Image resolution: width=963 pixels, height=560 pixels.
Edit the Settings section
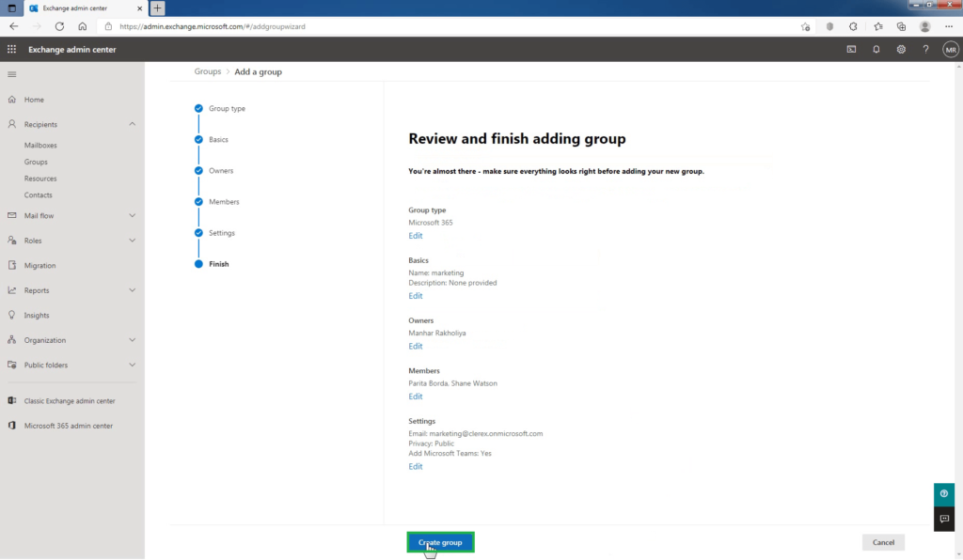point(415,466)
